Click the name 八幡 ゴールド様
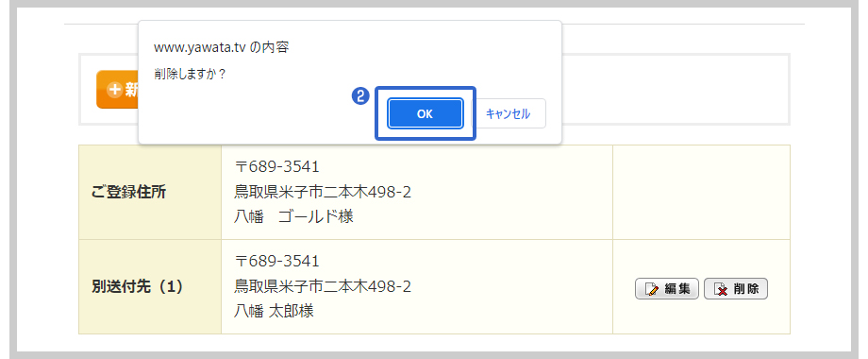This screenshot has height=359, width=868. [293, 216]
